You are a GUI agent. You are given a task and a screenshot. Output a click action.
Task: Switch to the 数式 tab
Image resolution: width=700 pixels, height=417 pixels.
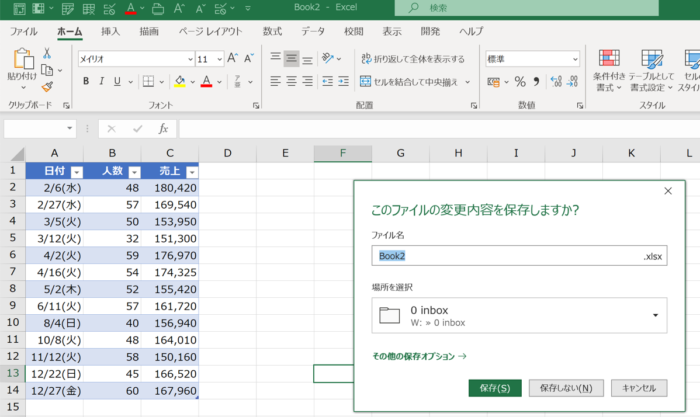(x=272, y=31)
